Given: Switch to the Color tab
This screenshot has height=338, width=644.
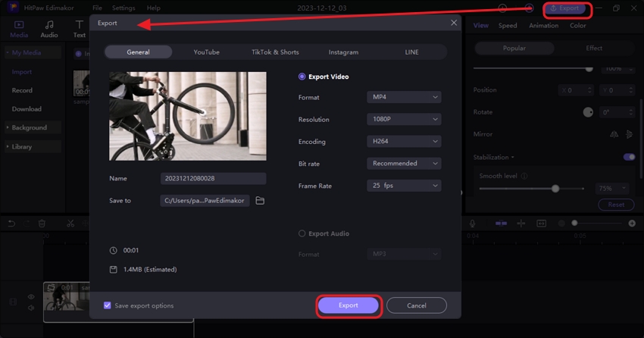Looking at the screenshot, I should pyautogui.click(x=577, y=26).
